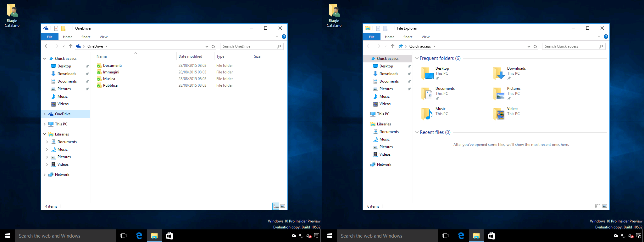Collapse Quick access tree in OneDrive window

45,59
